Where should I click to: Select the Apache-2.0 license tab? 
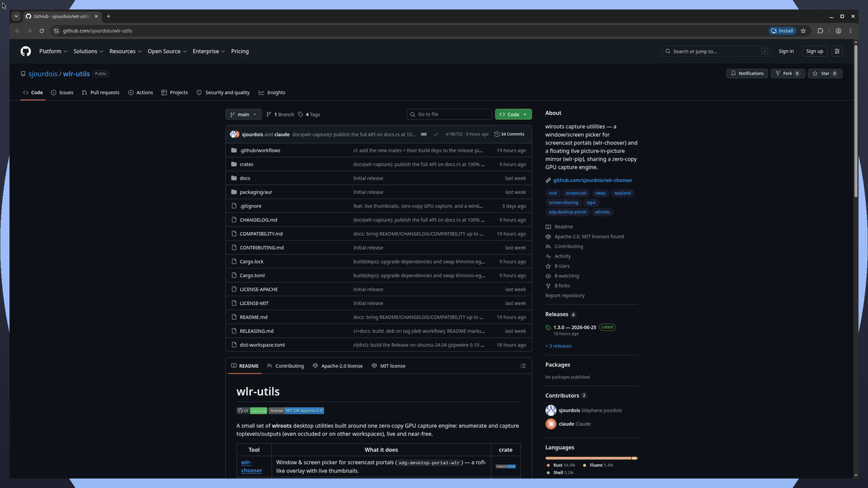coord(338,366)
